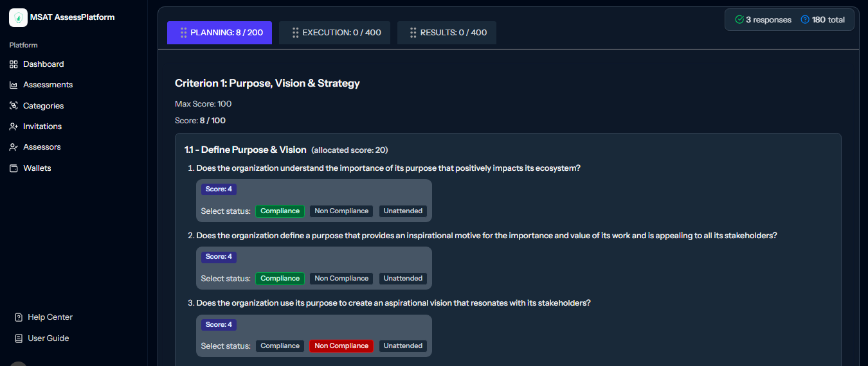Select Compliance for question 3
This screenshot has width=868, height=366.
tap(280, 346)
